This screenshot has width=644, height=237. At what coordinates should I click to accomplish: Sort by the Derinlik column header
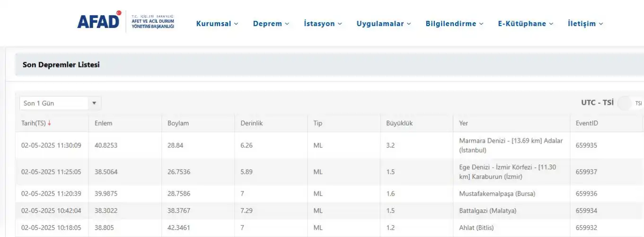click(x=251, y=123)
